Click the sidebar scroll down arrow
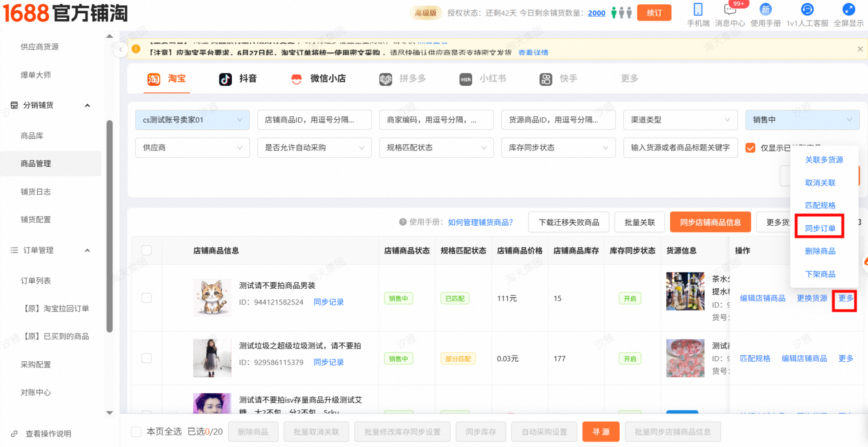This screenshot has width=868, height=447. [x=109, y=413]
